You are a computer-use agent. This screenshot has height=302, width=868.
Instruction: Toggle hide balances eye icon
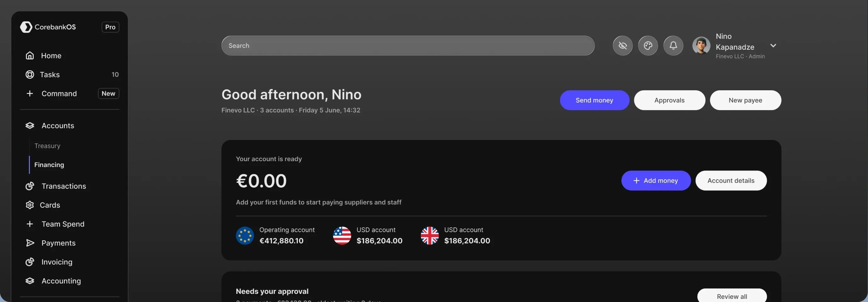pos(622,45)
